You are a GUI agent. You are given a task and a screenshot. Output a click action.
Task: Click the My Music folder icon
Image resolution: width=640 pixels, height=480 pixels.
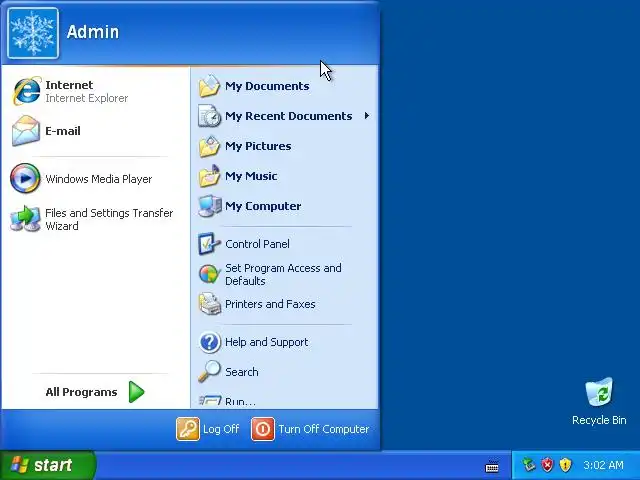point(209,176)
